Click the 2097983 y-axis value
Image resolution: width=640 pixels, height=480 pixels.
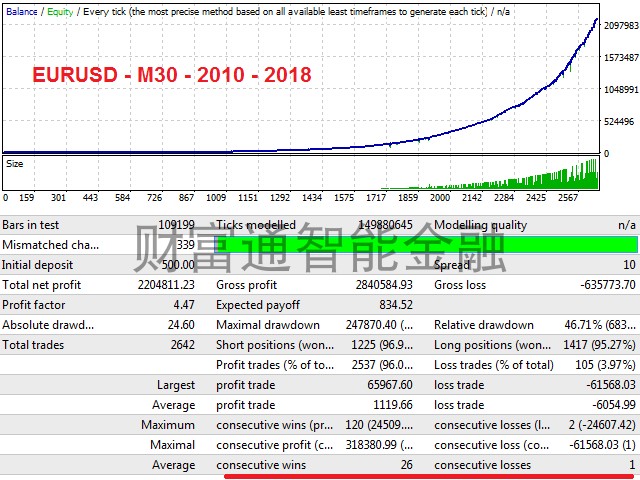pyautogui.click(x=621, y=25)
